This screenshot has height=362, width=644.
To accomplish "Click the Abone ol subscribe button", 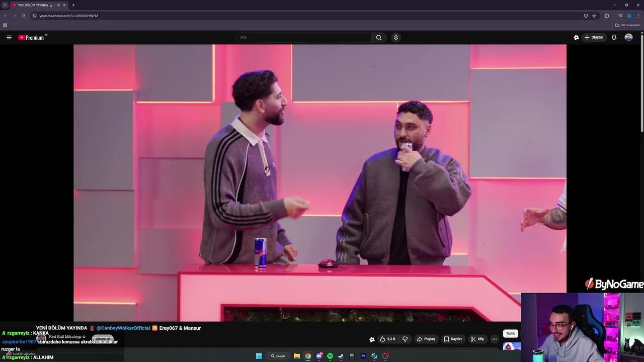I will point(103,339).
